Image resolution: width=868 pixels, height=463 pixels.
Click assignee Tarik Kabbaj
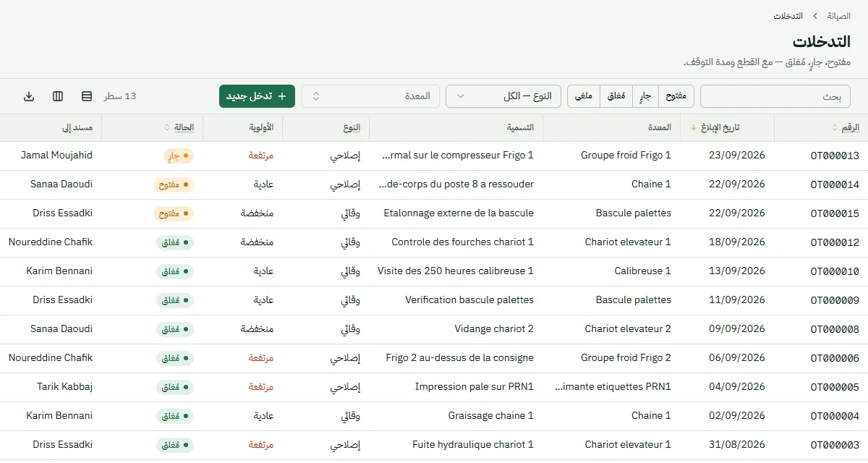coord(64,387)
